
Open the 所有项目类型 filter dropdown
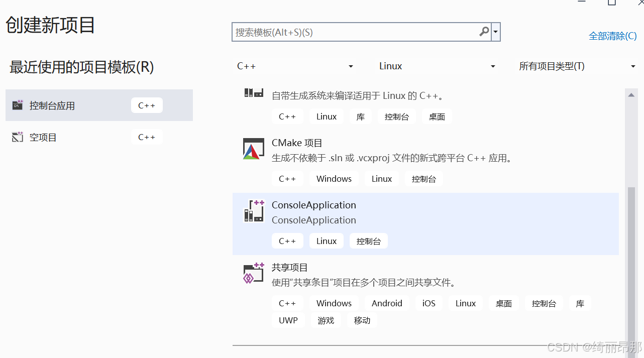point(577,66)
